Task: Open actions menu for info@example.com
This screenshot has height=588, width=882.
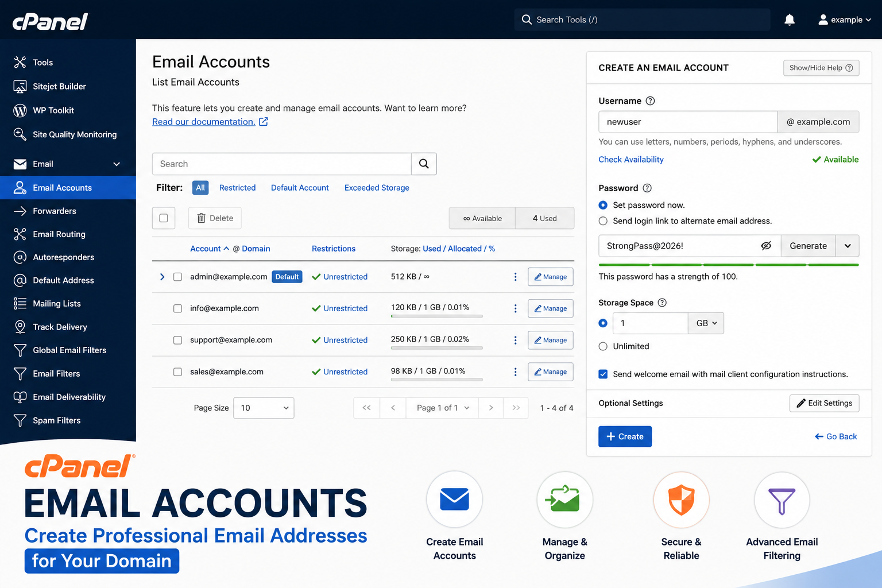Action: (515, 308)
